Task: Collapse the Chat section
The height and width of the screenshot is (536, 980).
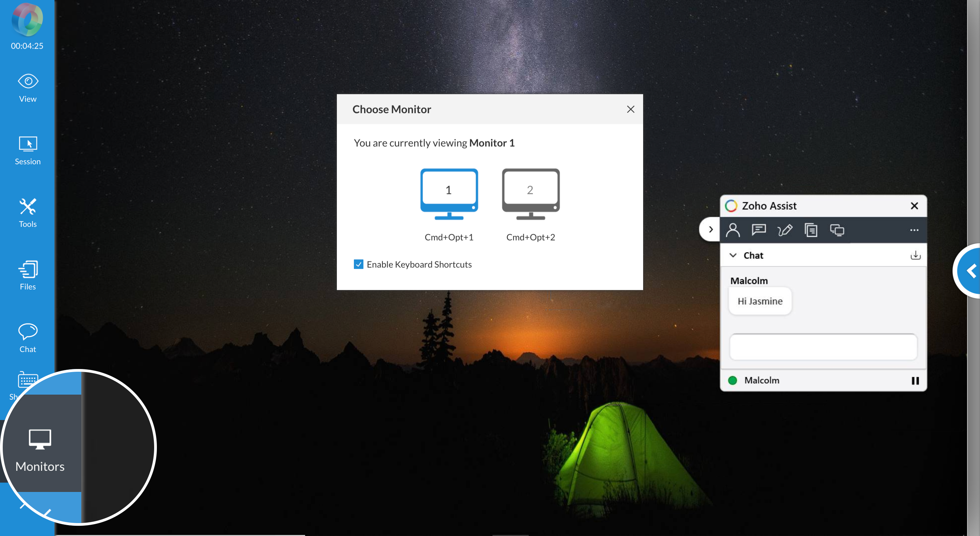Action: [x=734, y=255]
